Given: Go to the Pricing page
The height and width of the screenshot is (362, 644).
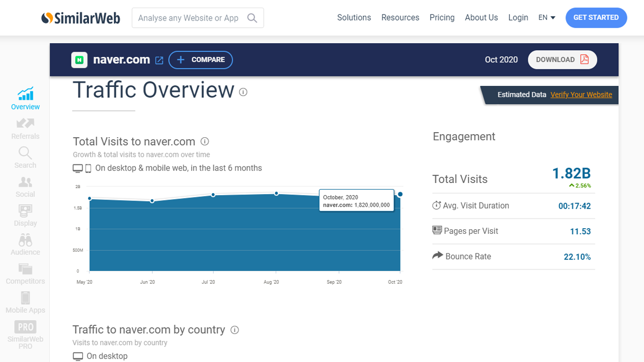Looking at the screenshot, I should point(442,18).
